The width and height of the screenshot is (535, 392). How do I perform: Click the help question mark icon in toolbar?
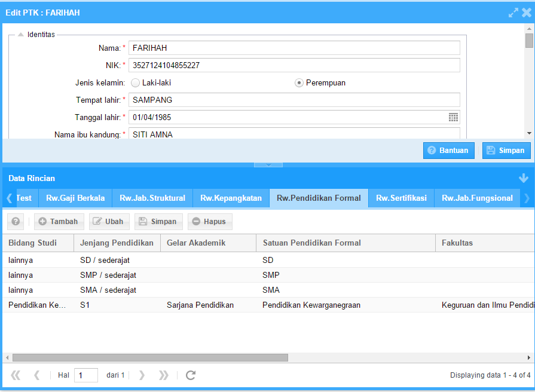tap(16, 222)
